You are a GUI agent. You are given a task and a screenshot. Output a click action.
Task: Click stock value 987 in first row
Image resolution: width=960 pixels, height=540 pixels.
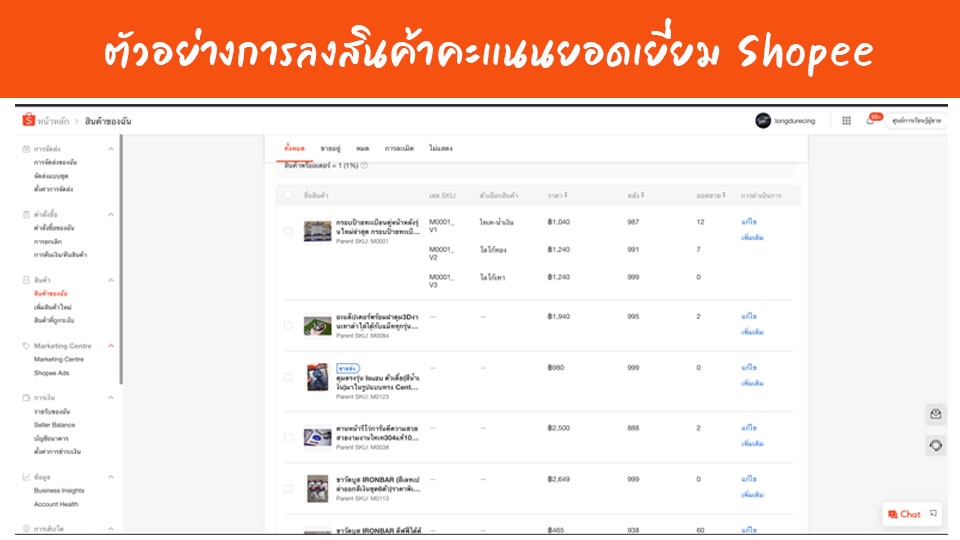pos(633,222)
